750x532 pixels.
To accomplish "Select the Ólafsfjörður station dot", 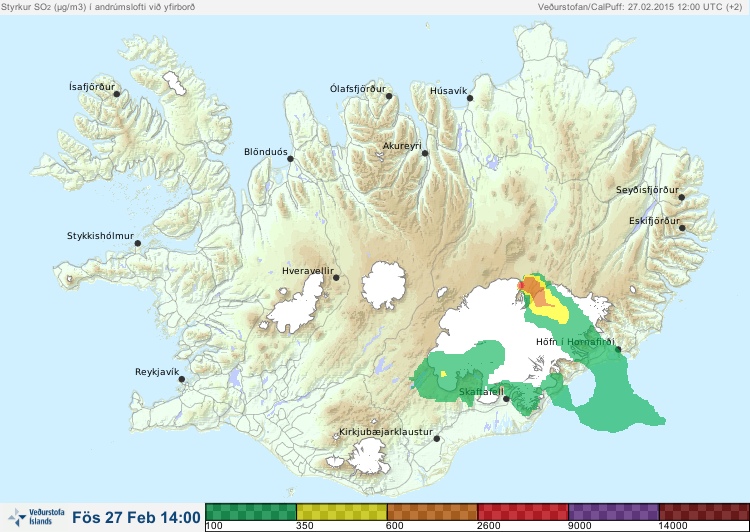I will click(389, 96).
